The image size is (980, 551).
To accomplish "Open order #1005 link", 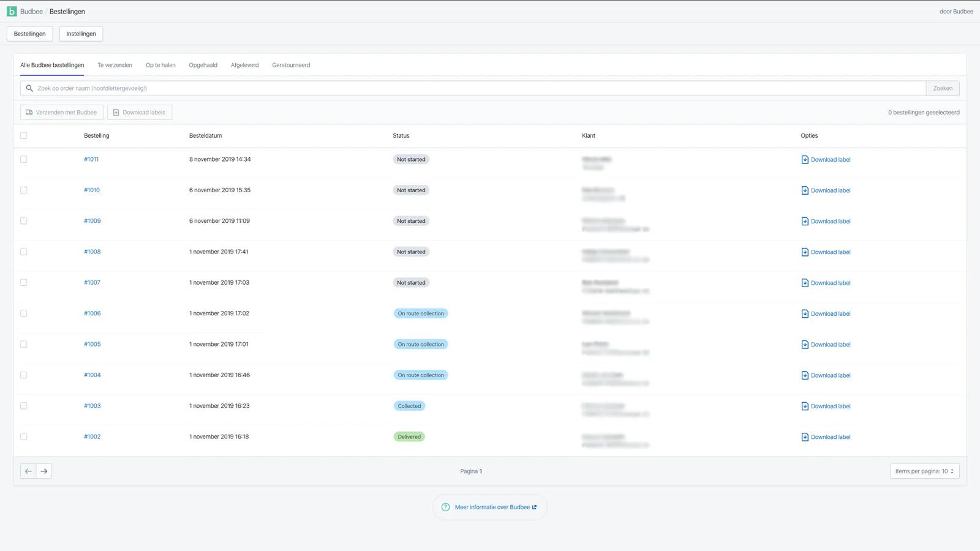I will click(92, 344).
